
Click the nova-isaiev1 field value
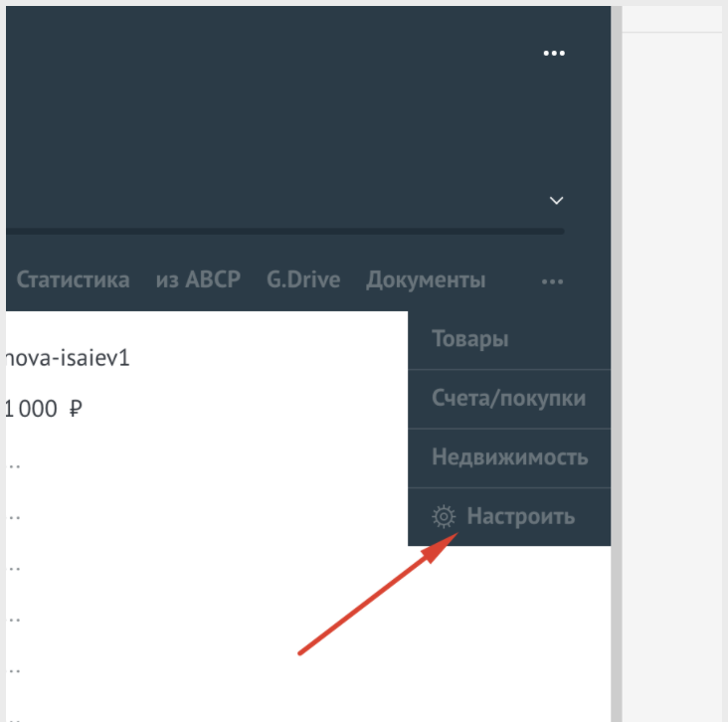(x=68, y=357)
